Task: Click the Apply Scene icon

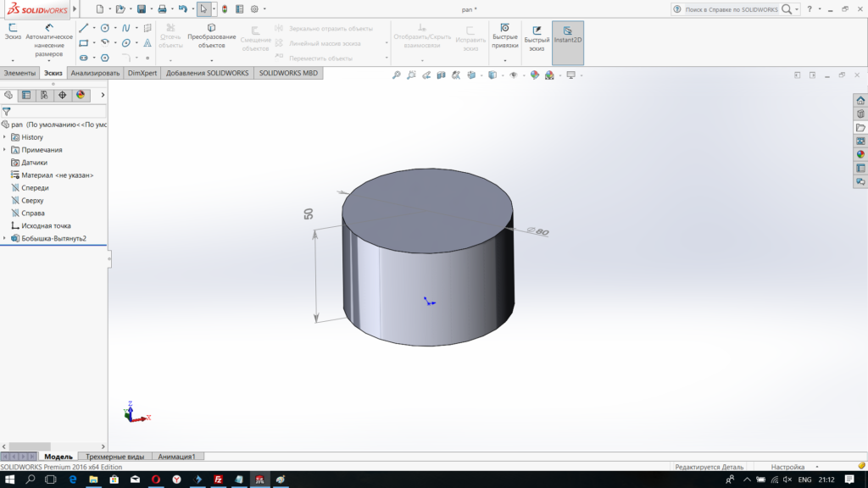Action: point(549,75)
